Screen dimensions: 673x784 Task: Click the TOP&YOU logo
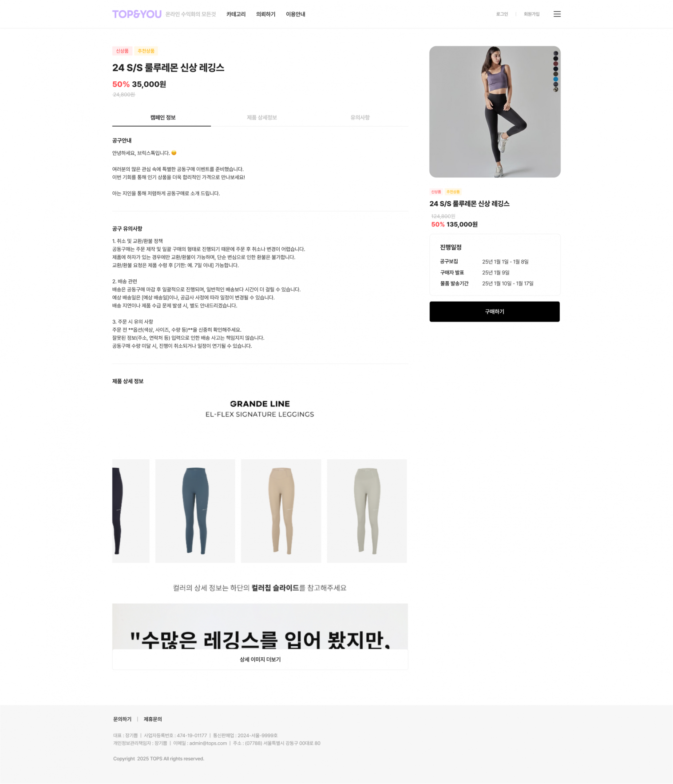(x=137, y=14)
